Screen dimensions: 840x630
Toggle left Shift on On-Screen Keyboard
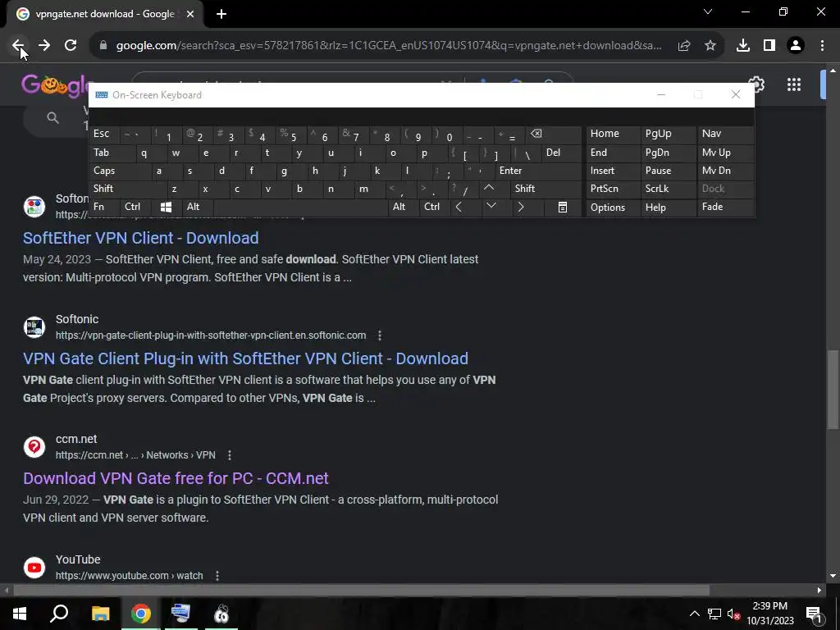[x=127, y=189]
